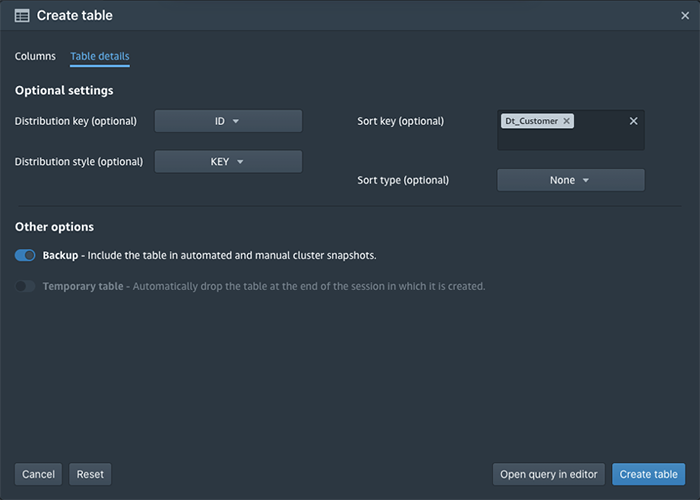The height and width of the screenshot is (500, 700).
Task: Click the Dt_Customer tag label
Action: tap(531, 121)
